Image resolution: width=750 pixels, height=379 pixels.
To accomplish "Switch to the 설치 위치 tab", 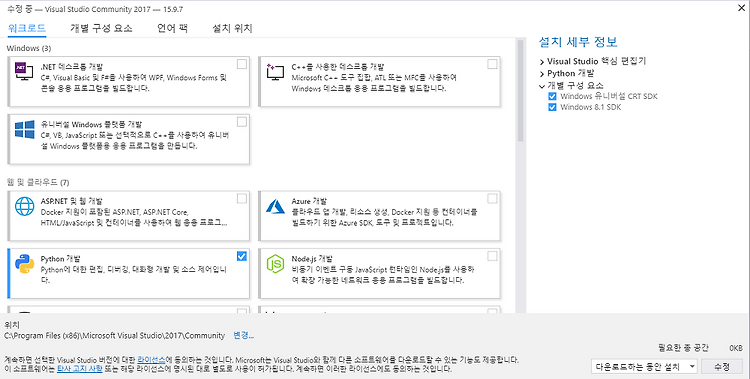I will coord(232,28).
